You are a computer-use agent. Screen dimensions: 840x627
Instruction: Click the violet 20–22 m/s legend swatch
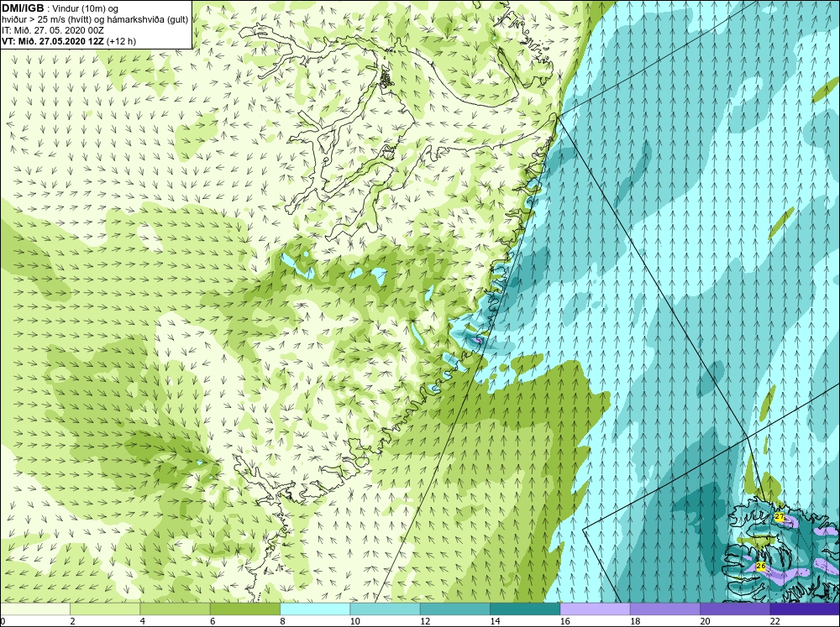tap(735, 609)
